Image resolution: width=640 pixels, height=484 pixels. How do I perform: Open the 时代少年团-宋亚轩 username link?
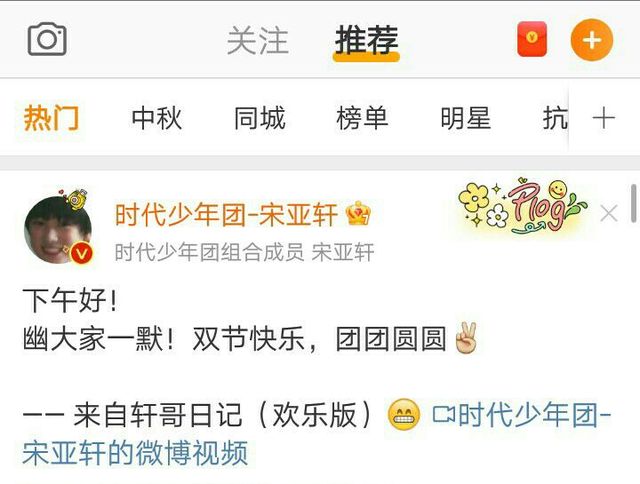click(x=226, y=215)
